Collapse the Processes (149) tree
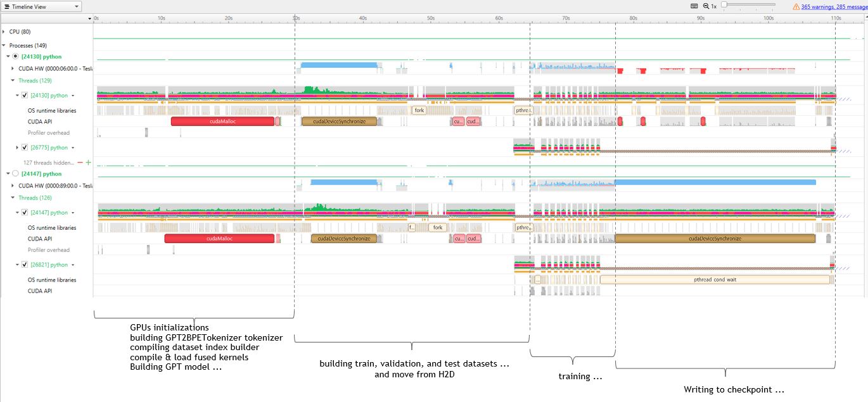 click(x=4, y=46)
